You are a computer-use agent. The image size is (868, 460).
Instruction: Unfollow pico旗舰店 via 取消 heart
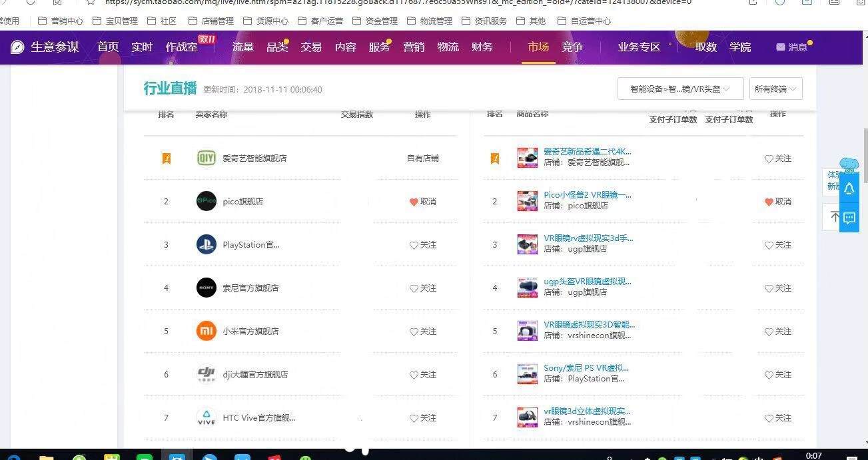(x=422, y=202)
